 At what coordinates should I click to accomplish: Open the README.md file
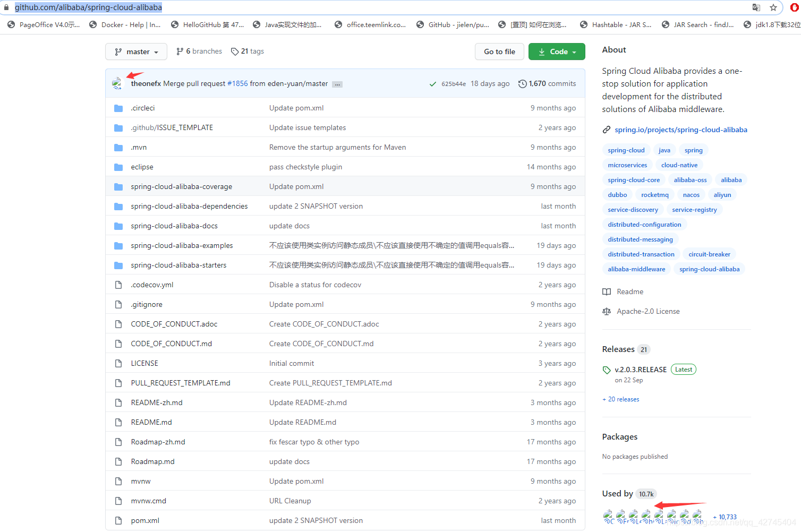click(x=151, y=422)
